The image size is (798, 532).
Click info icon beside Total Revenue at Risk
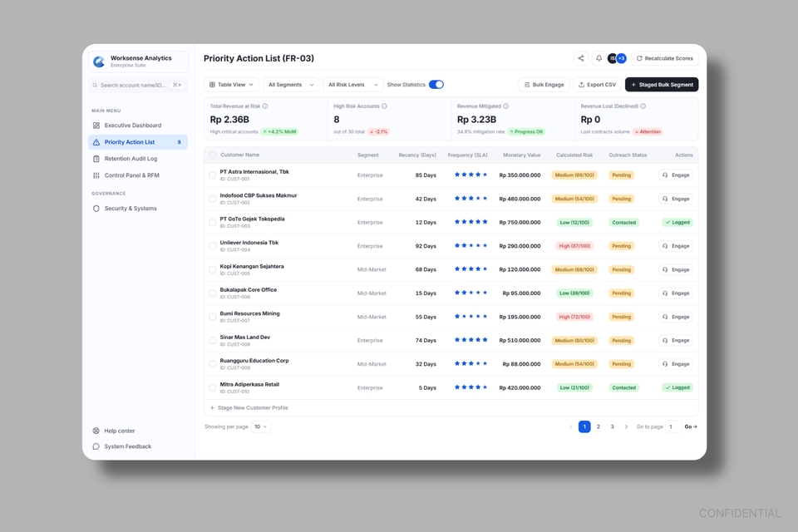265,106
